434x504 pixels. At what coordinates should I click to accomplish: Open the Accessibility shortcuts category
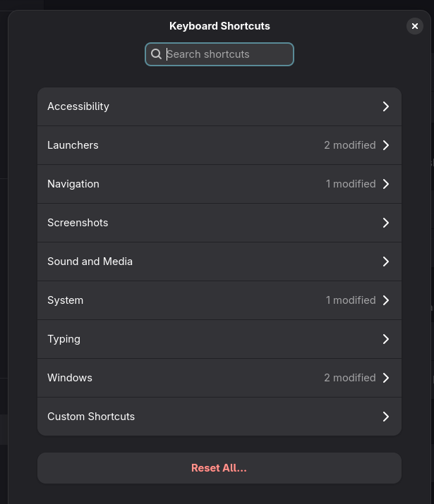[219, 106]
